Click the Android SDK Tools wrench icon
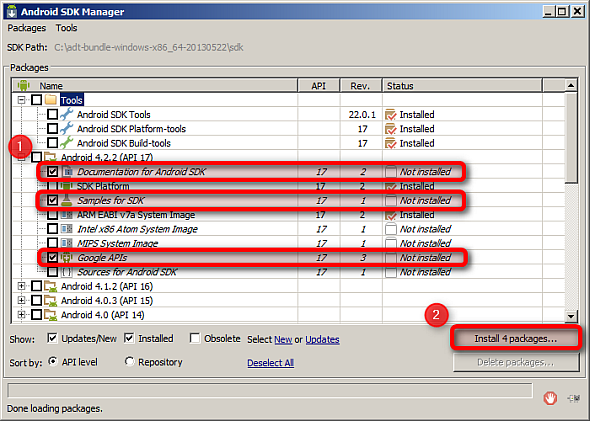 tap(67, 114)
